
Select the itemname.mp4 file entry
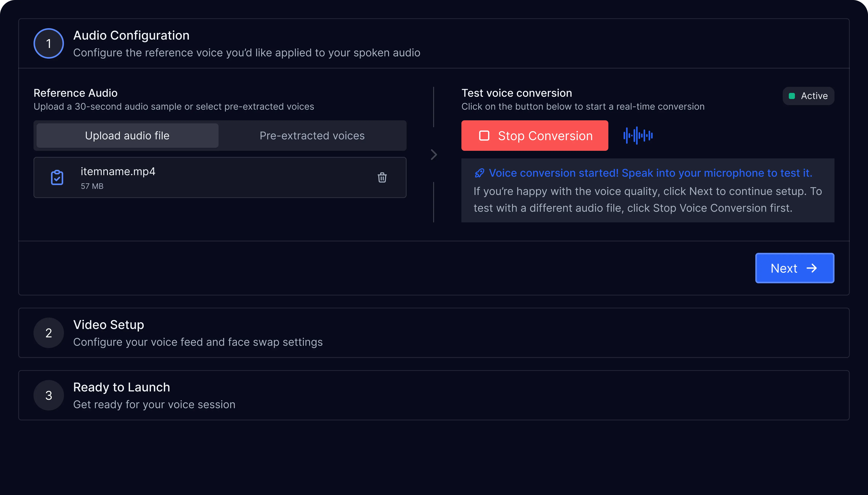click(x=219, y=177)
